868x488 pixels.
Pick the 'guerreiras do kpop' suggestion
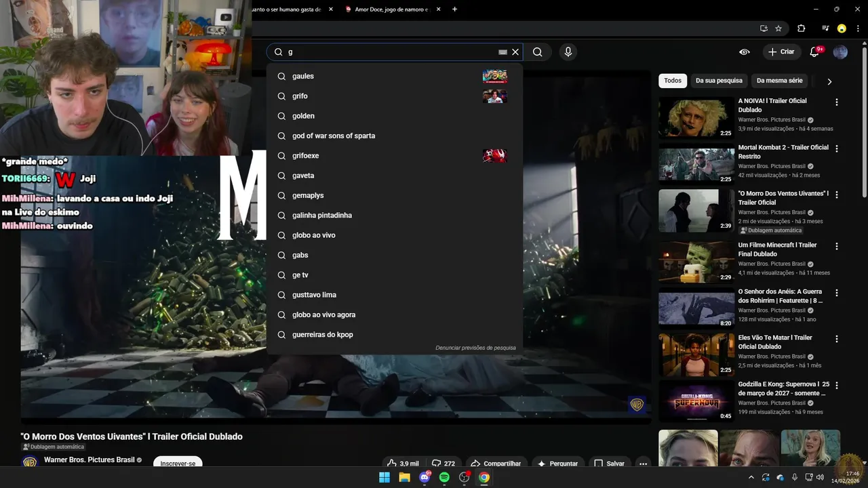[395, 335]
